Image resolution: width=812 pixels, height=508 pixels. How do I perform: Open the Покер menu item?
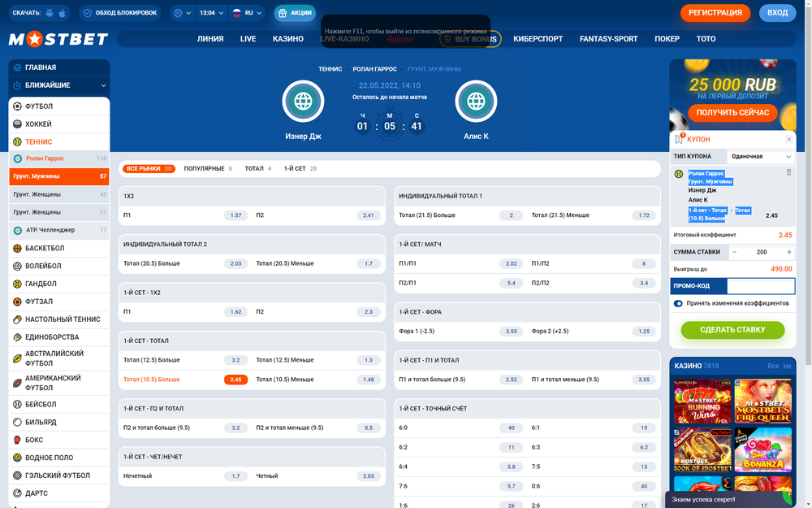tap(667, 39)
